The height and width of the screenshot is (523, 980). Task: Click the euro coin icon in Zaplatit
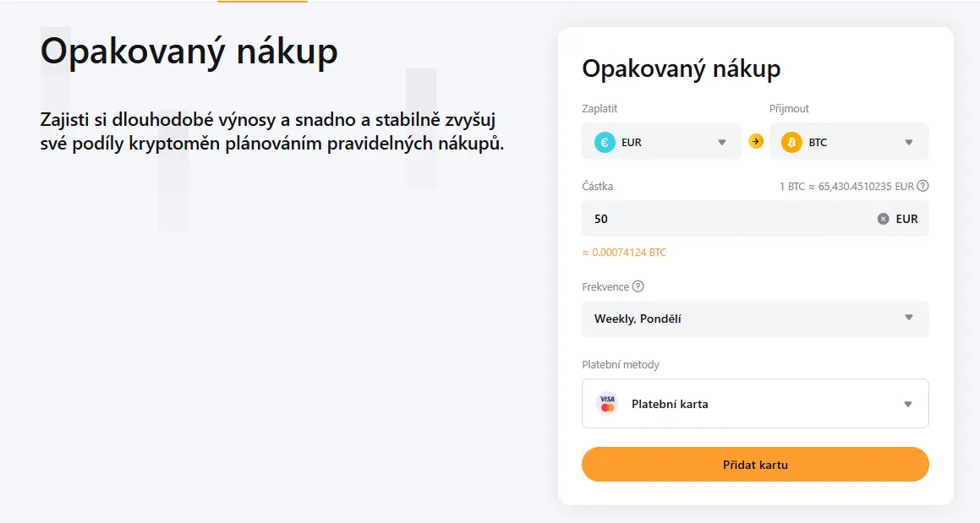pos(605,142)
